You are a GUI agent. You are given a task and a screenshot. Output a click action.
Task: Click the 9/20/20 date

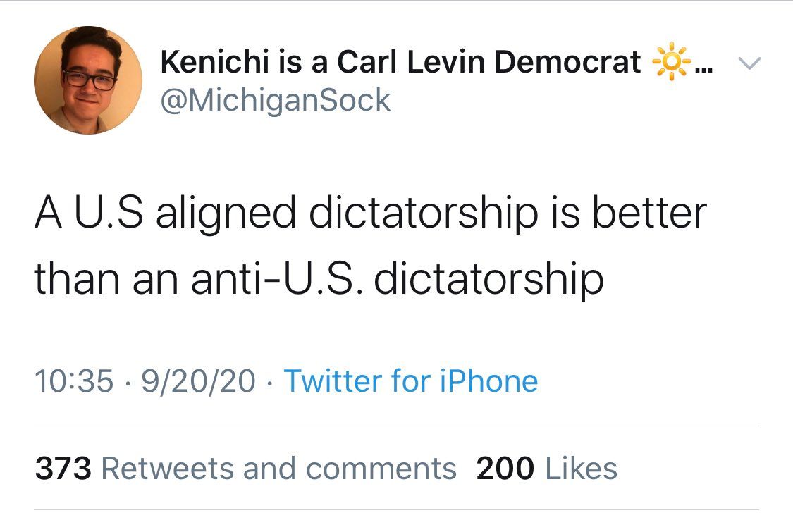point(198,381)
